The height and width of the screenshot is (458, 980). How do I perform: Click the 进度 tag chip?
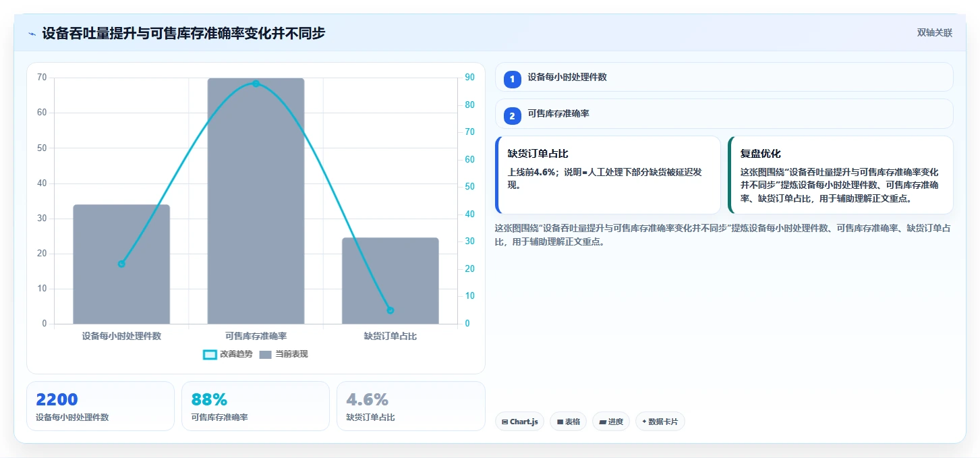(x=611, y=422)
